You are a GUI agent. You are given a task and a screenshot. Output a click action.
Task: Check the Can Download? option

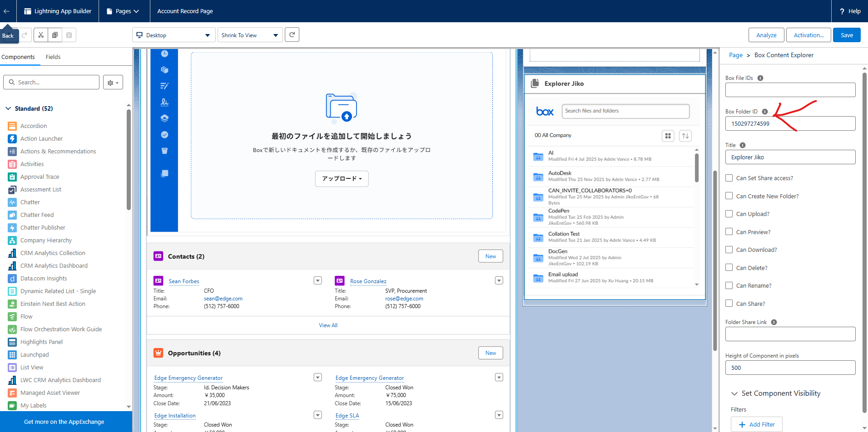point(729,250)
